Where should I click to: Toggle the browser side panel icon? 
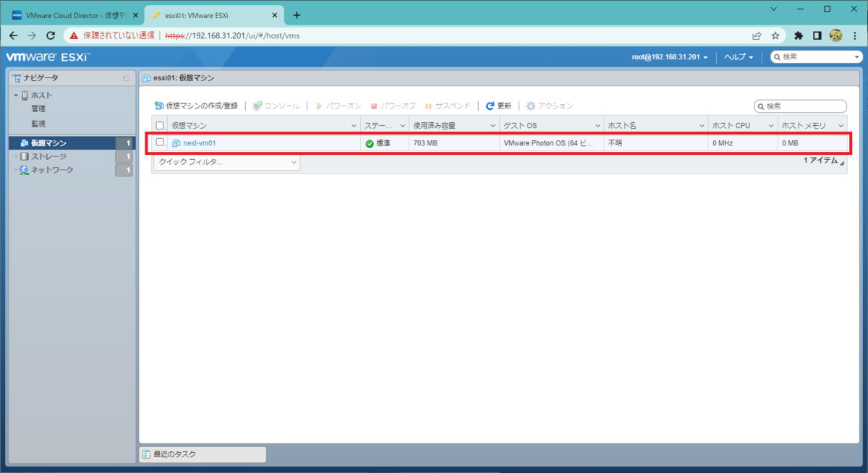pyautogui.click(x=817, y=35)
